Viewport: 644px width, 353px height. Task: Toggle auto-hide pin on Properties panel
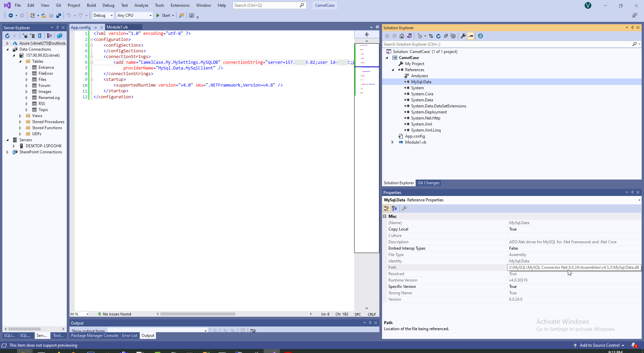tap(632, 192)
